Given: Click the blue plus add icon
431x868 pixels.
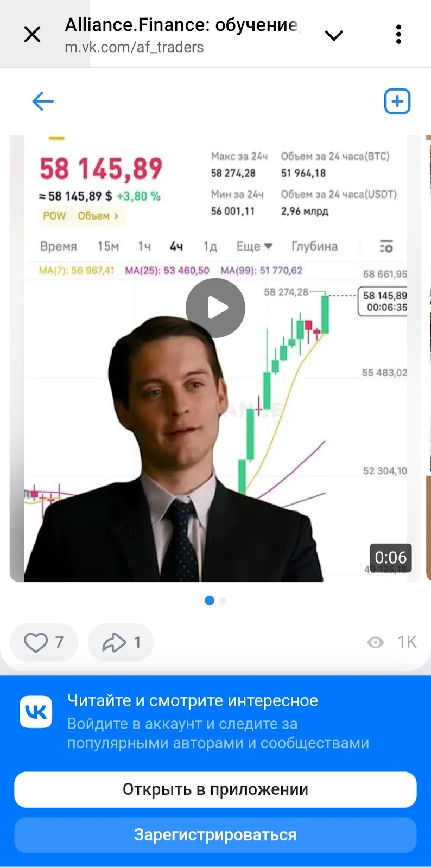Looking at the screenshot, I should 397,101.
